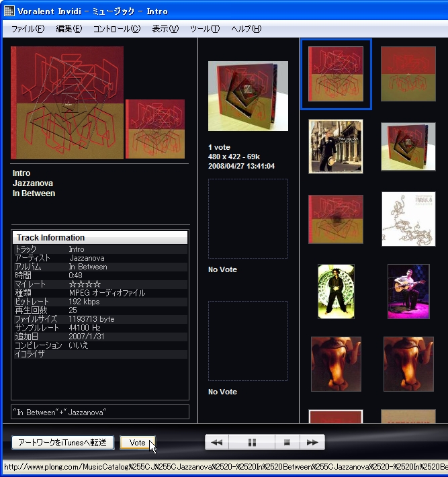Select the guitarist on purple stage thumbnail
The width and height of the screenshot is (448, 477).
pyautogui.click(x=408, y=292)
